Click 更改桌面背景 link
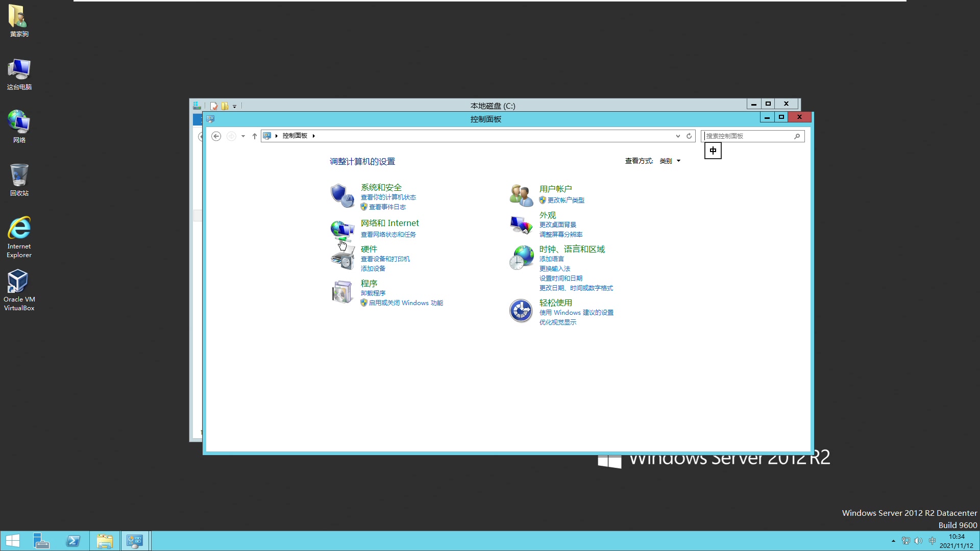Screen dimensions: 980x551 [x=557, y=225]
